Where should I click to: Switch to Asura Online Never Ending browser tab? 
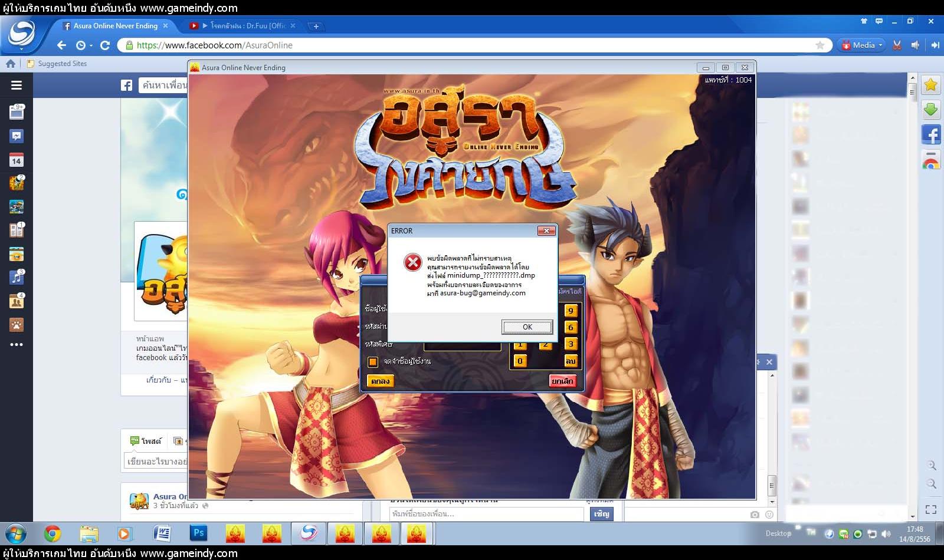pyautogui.click(x=116, y=26)
